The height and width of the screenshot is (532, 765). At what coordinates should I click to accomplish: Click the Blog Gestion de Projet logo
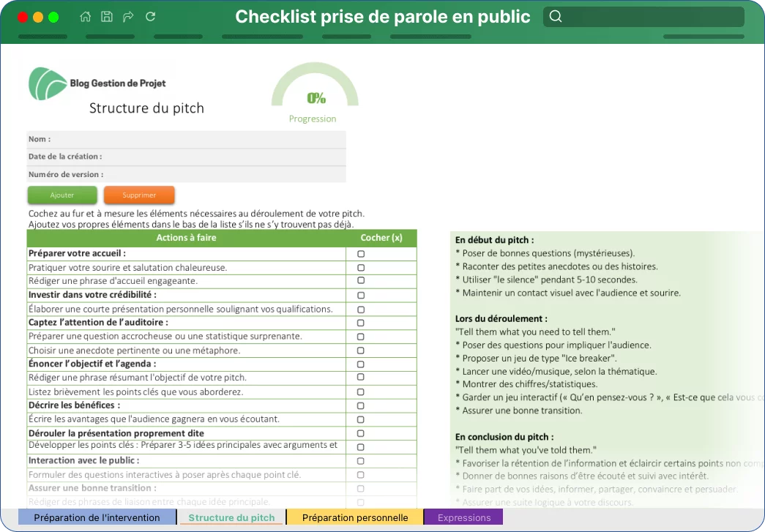point(97,84)
